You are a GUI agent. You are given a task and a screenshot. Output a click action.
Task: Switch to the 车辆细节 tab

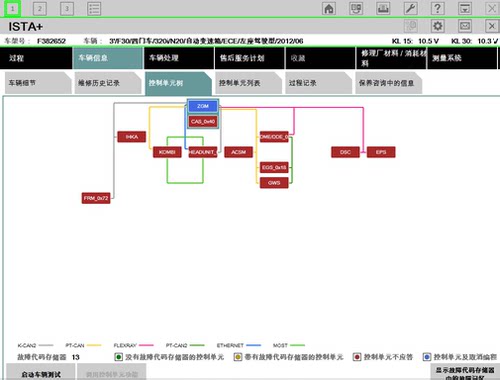38,83
